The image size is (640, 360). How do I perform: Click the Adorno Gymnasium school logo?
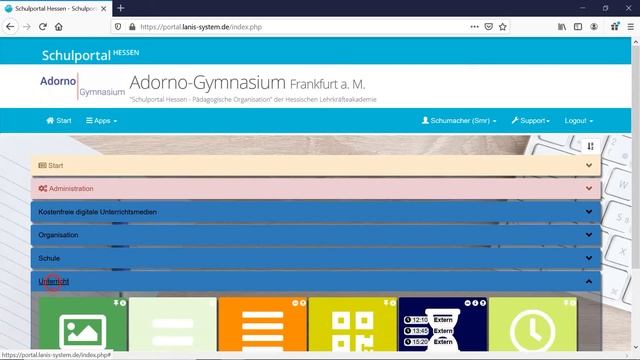[82, 86]
